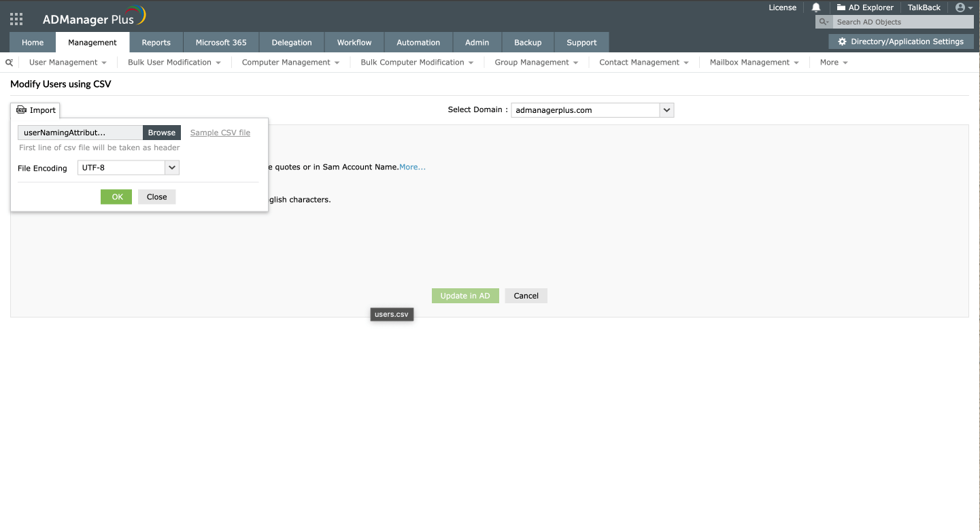980x531 pixels.
Task: Switch to the Workflow tab
Action: click(354, 41)
